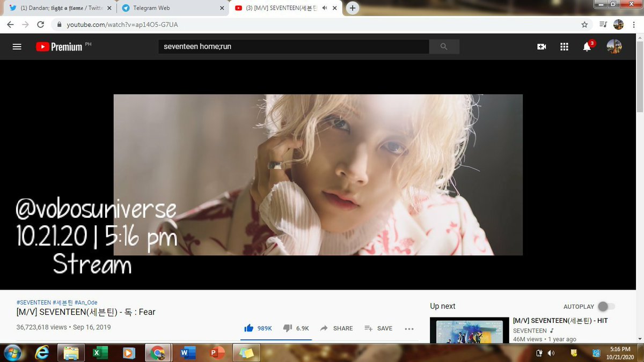Open the #An_Ode hashtag link
The image size is (644, 362).
(x=86, y=302)
